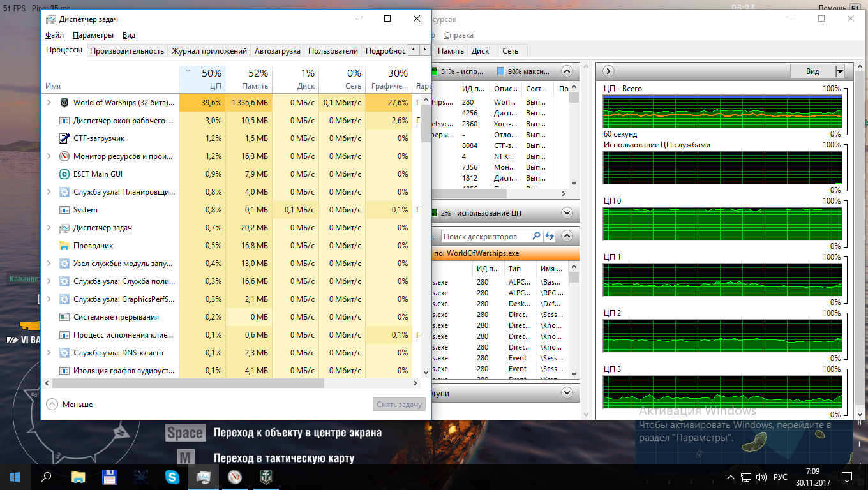
Task: Collapse the Resource Monitor processes section chevron
Action: coord(567,71)
